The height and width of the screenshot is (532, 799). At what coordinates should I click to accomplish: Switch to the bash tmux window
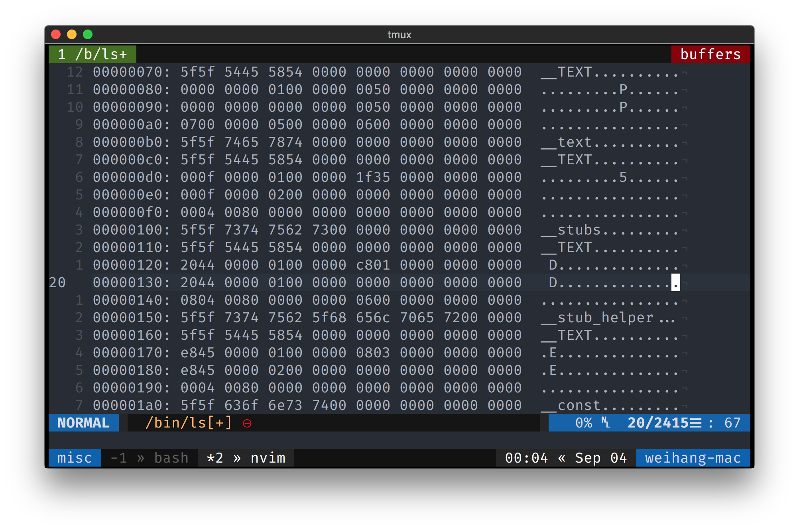171,458
